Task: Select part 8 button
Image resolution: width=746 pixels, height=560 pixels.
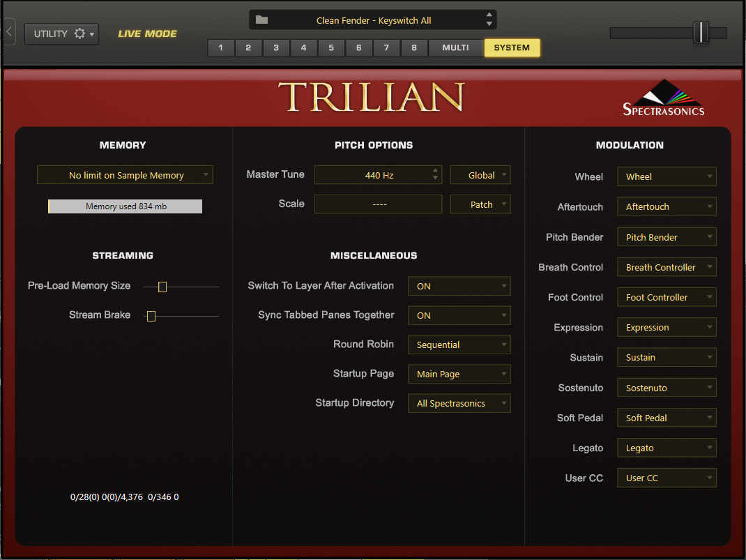Action: point(414,47)
